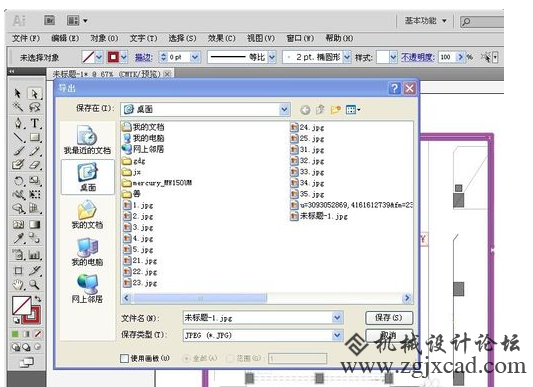Select the Line Segment tool
533x387 pixels.
[19, 137]
